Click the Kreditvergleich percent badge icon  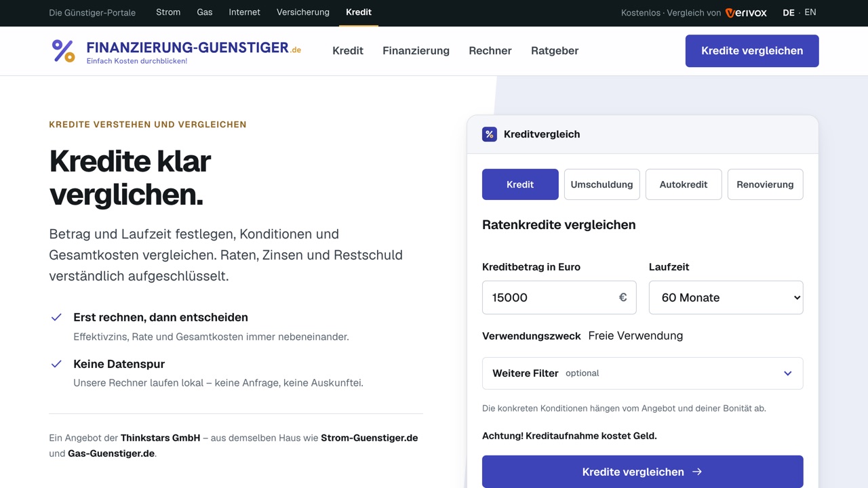tap(490, 134)
